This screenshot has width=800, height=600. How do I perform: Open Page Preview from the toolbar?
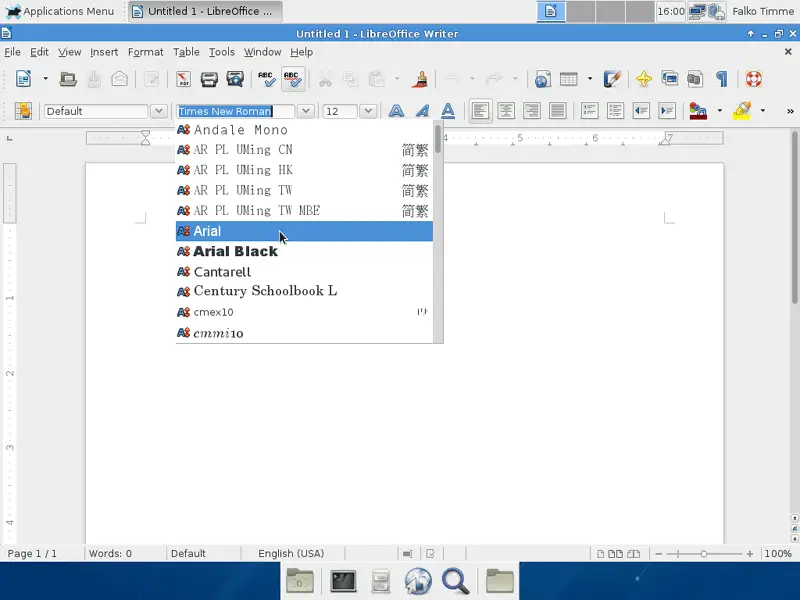pos(235,79)
